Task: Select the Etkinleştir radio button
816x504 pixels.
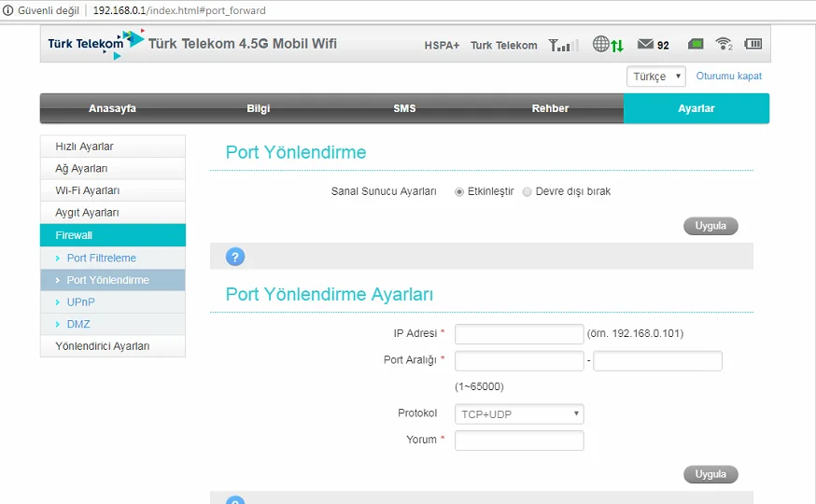Action: 459,191
